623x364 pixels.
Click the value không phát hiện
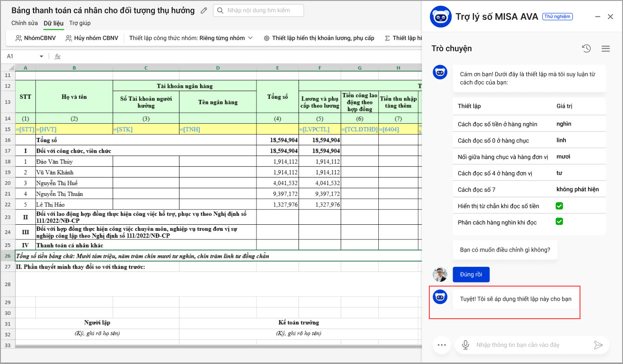578,189
